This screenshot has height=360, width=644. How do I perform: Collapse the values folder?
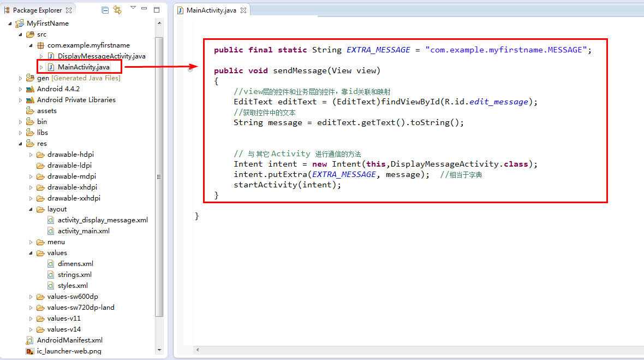(x=31, y=253)
